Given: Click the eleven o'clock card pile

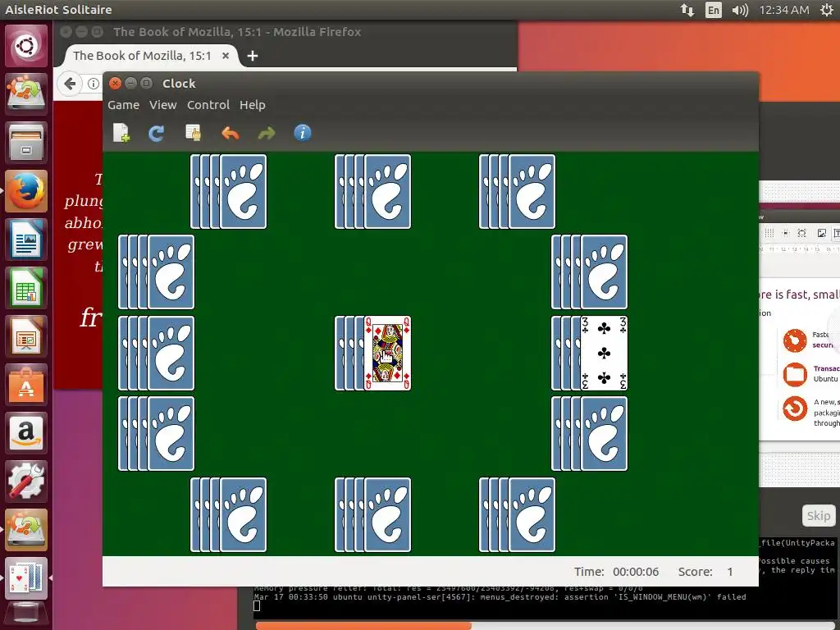Looking at the screenshot, I should click(x=228, y=192).
